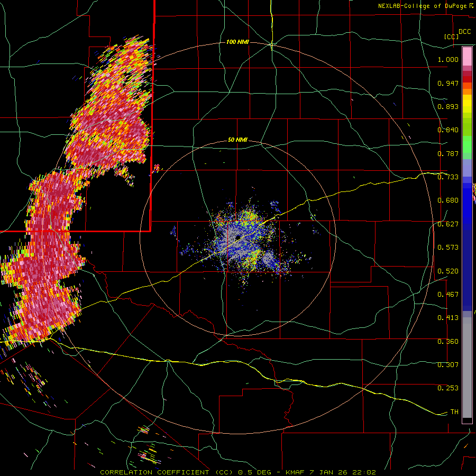Click the DCC label above color scale
This screenshot has height=476, width=476.
(464, 32)
